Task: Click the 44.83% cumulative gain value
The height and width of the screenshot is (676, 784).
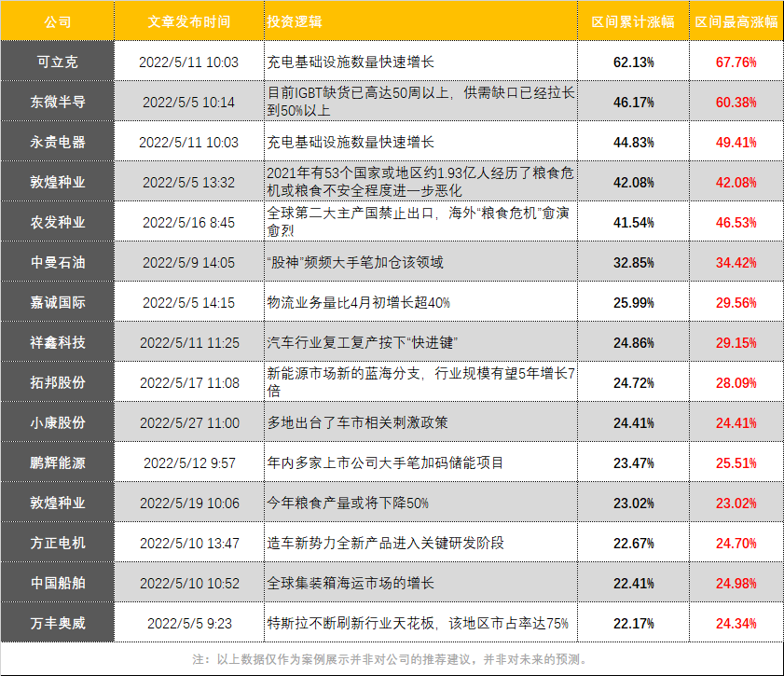Action: (634, 142)
